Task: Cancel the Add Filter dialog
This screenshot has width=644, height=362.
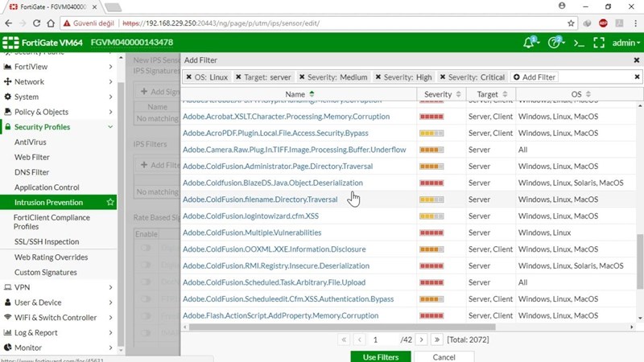Action: coord(444,356)
